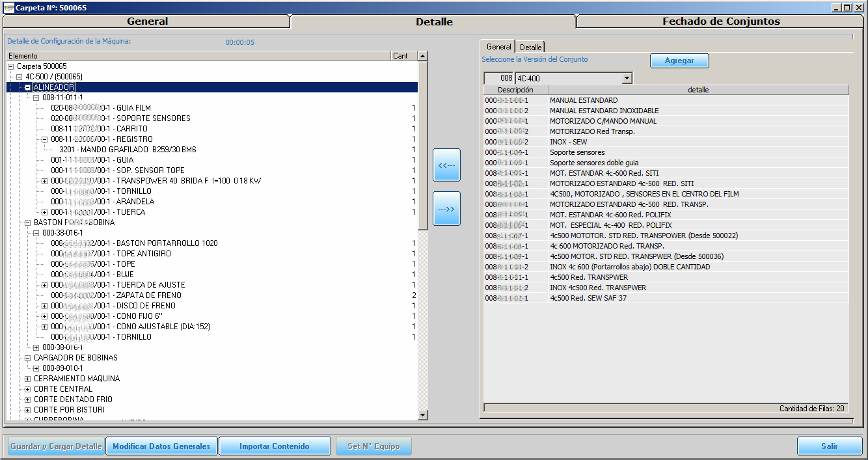Expand the TUERCA DE AJUSTE item
The height and width of the screenshot is (460, 868).
[45, 285]
